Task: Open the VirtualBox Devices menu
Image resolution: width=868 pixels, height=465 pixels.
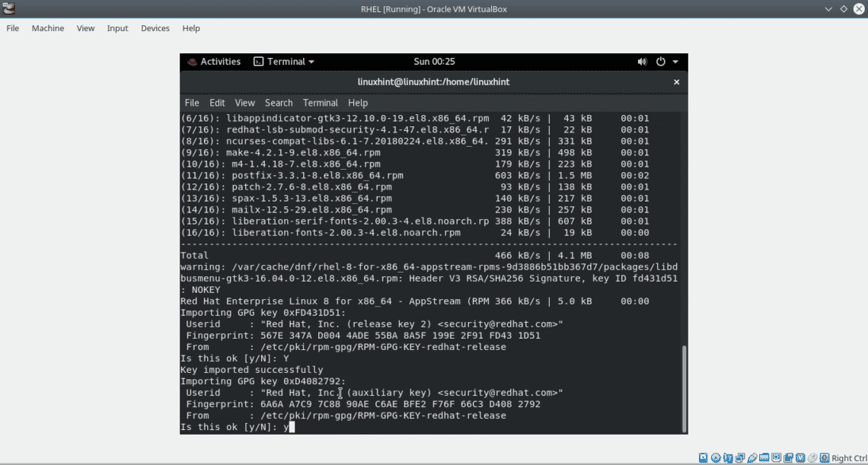Action: coord(155,28)
